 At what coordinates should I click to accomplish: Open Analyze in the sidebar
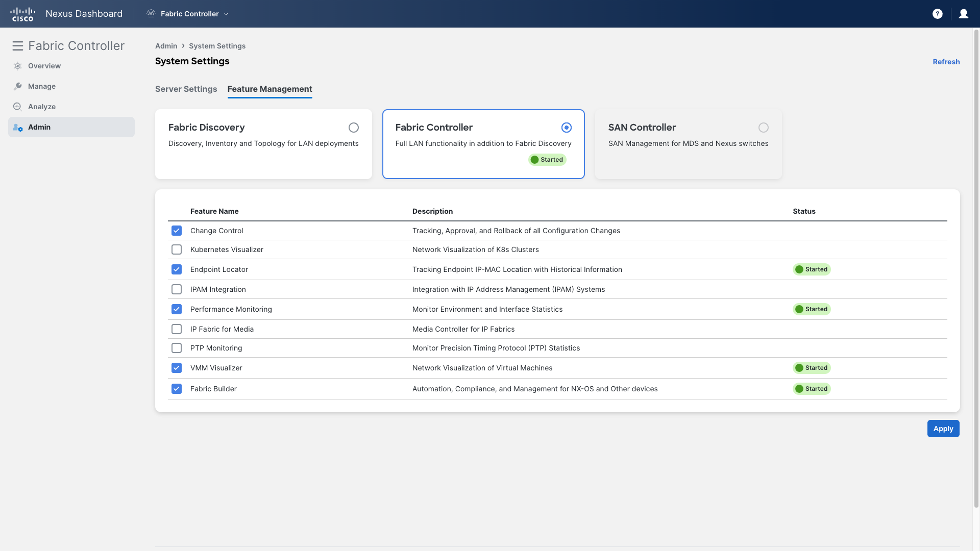click(71, 107)
